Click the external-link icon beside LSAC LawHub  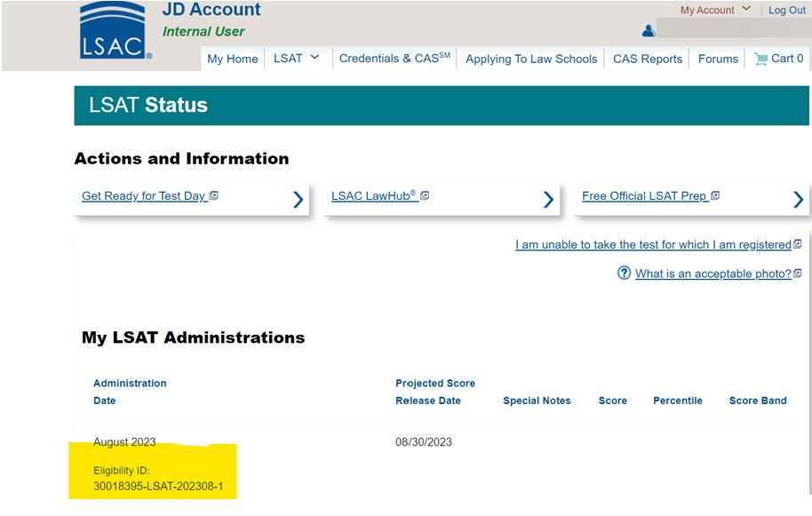pyautogui.click(x=426, y=195)
